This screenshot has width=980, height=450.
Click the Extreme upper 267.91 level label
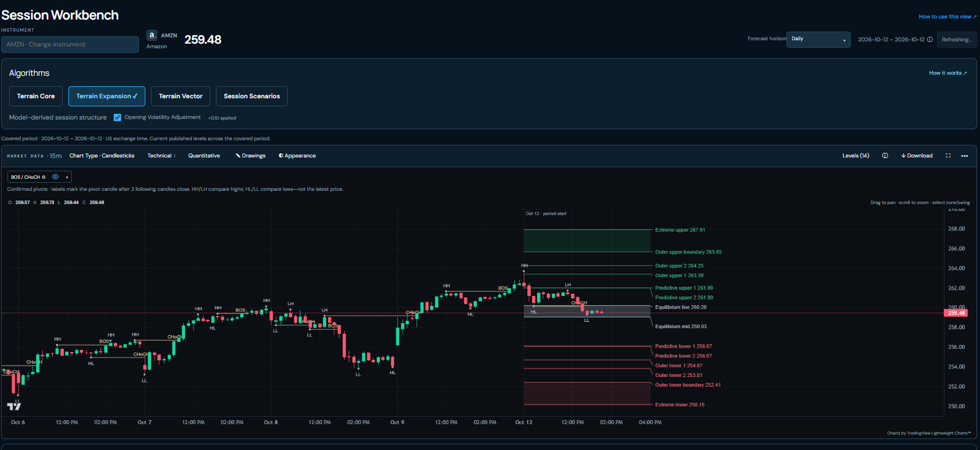680,230
